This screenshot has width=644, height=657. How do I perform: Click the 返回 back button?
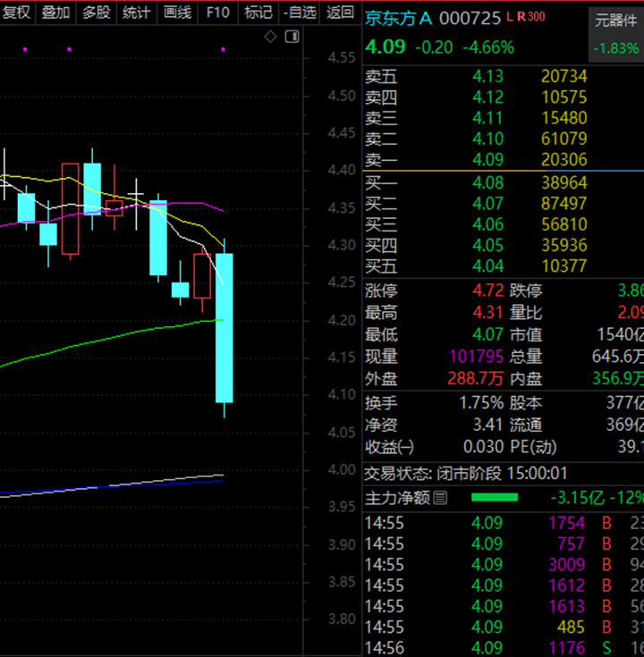(340, 13)
